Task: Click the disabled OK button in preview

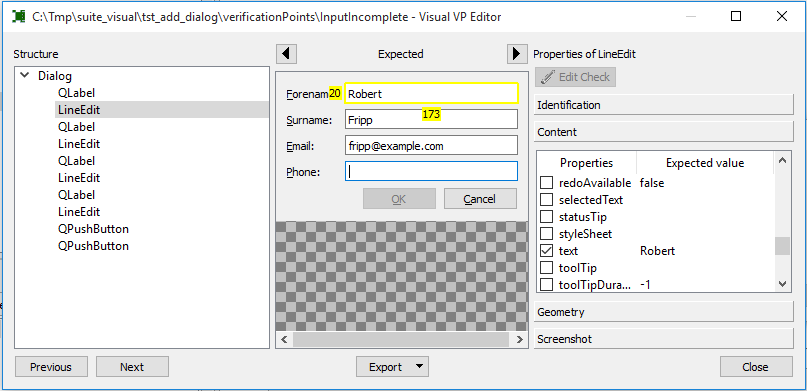Action: 399,199
